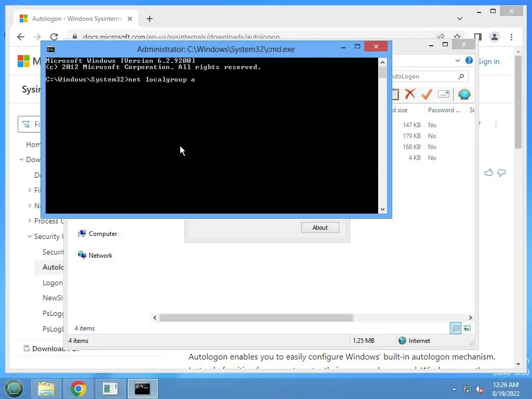This screenshot has height=399, width=532.
Task: Click the About button
Action: [320, 228]
